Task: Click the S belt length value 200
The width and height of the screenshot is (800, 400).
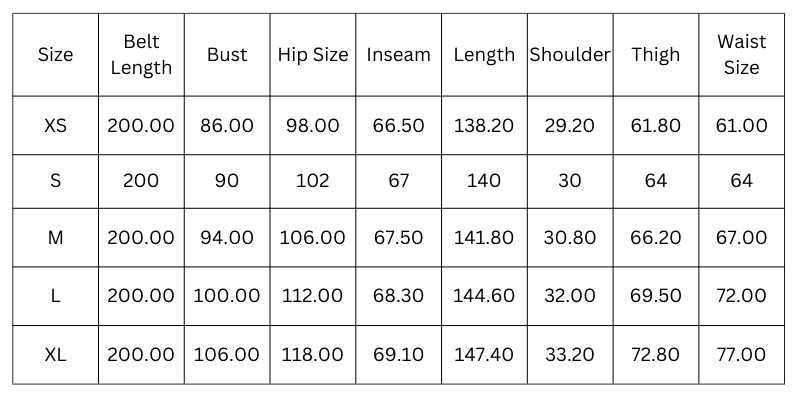Action: [x=141, y=182]
